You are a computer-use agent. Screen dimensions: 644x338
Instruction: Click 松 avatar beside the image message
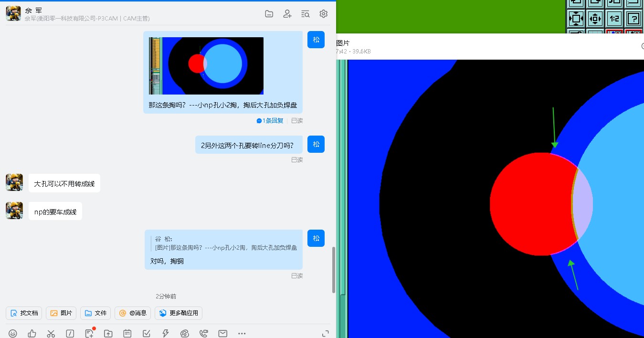tap(316, 40)
